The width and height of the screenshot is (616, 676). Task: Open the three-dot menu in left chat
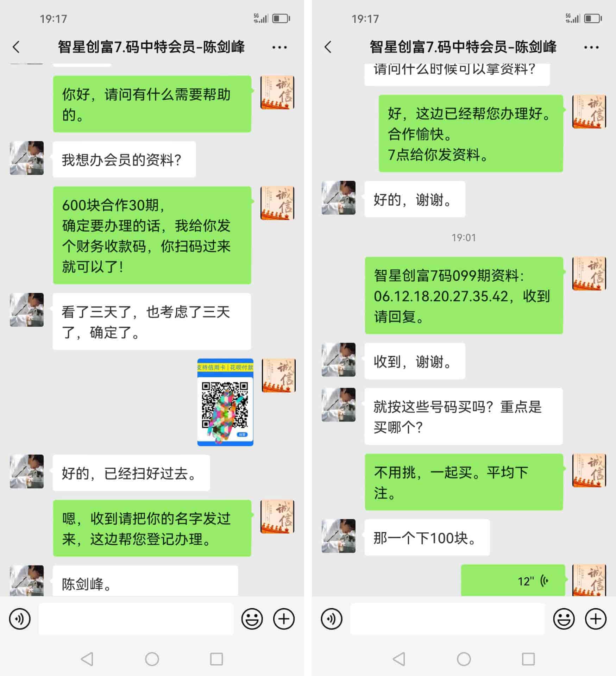tap(279, 47)
